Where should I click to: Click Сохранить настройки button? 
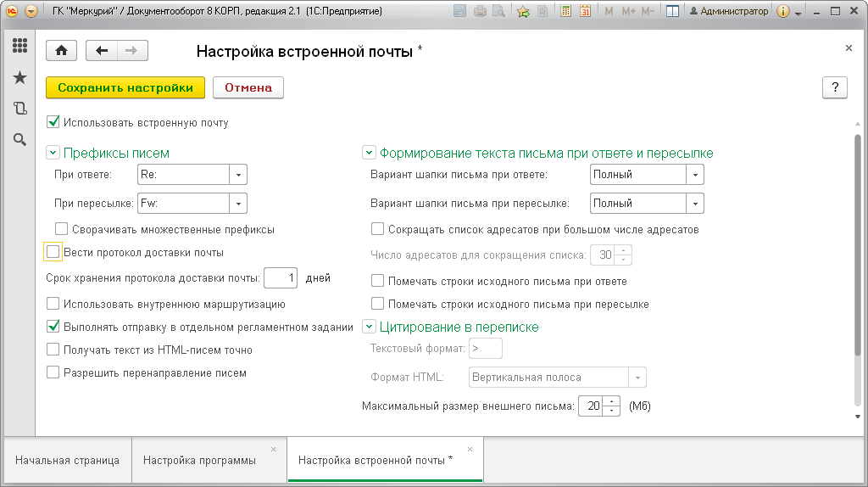tap(125, 87)
